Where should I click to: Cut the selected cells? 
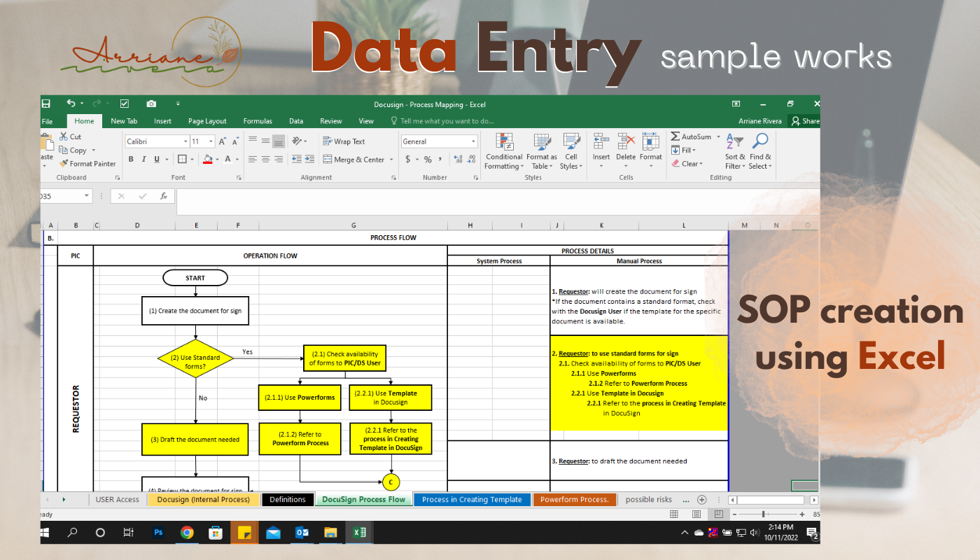71,137
